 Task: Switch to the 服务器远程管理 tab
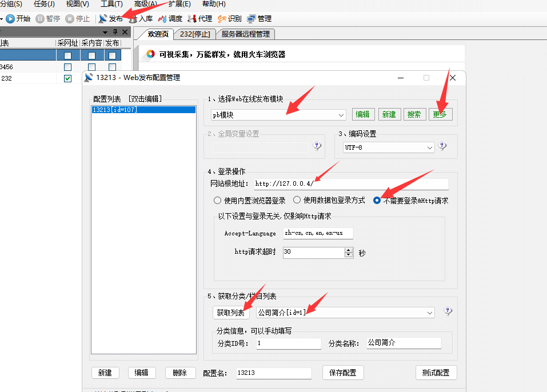point(246,34)
